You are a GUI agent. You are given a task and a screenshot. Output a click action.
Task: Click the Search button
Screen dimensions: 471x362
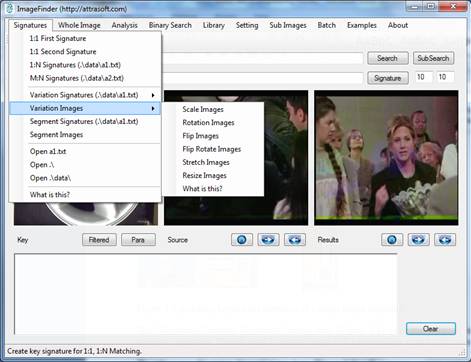[x=388, y=58]
